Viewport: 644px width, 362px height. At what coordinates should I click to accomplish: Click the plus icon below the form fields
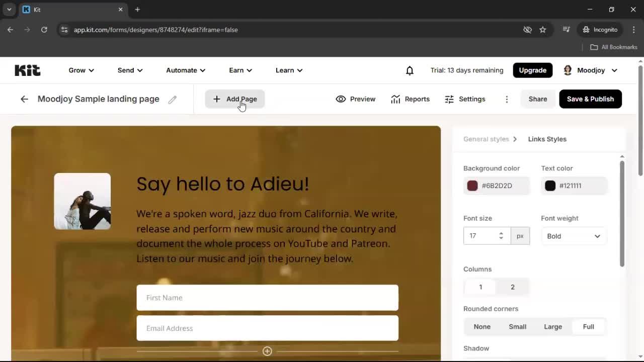click(x=267, y=351)
